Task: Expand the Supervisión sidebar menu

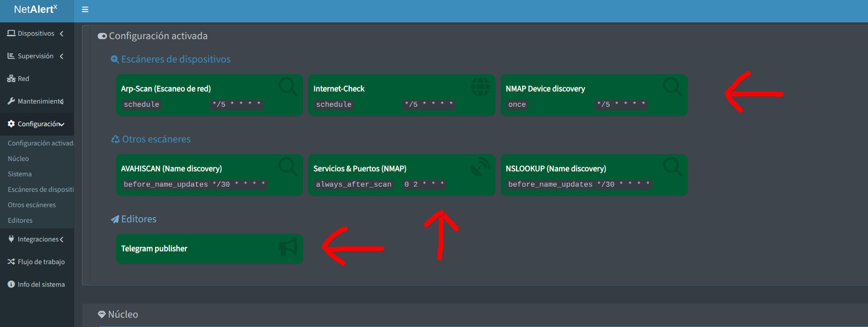Action: click(35, 56)
